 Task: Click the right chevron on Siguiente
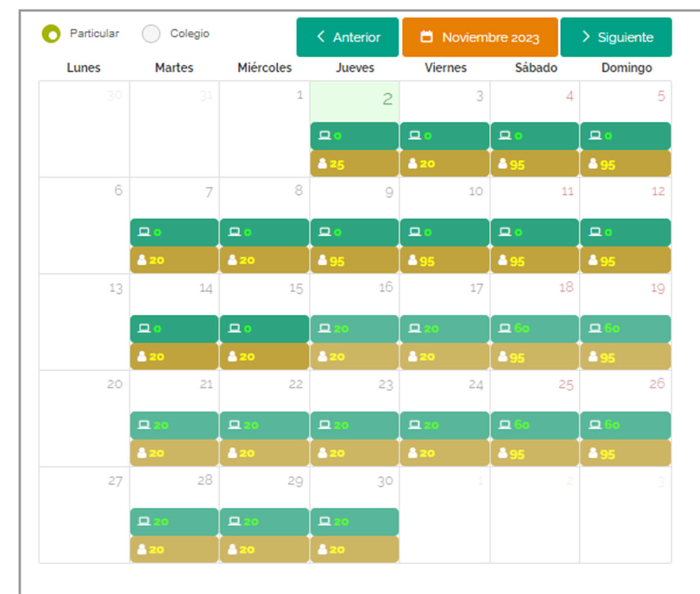pyautogui.click(x=586, y=37)
